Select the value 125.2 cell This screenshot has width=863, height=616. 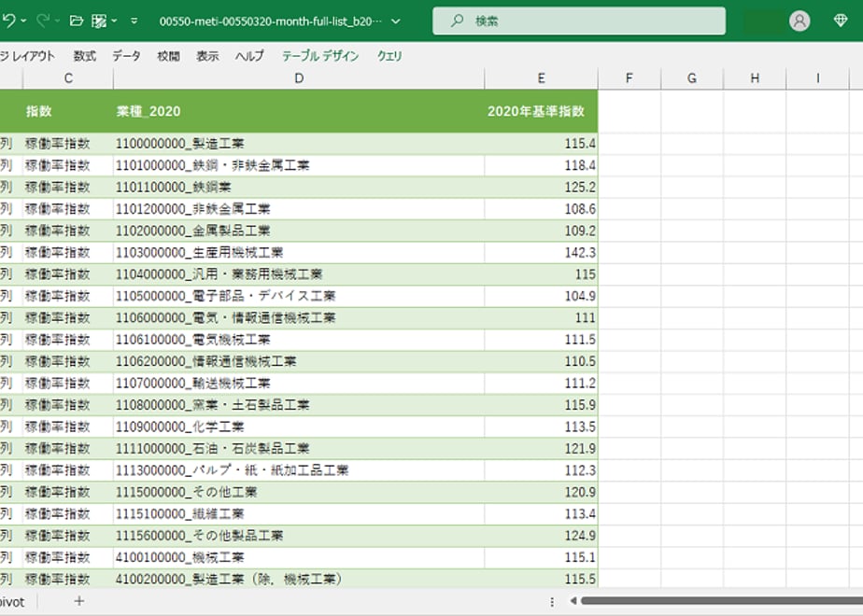542,187
